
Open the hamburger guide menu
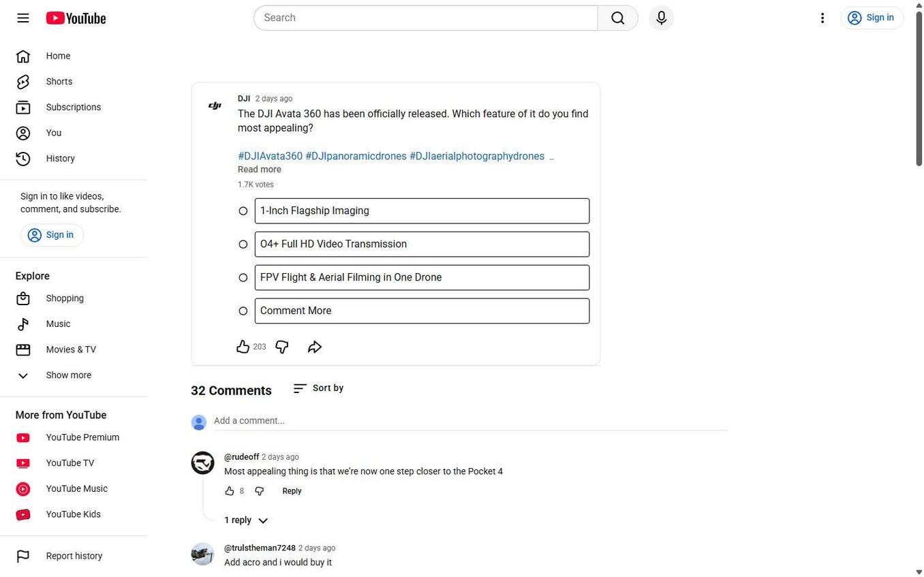(x=23, y=18)
